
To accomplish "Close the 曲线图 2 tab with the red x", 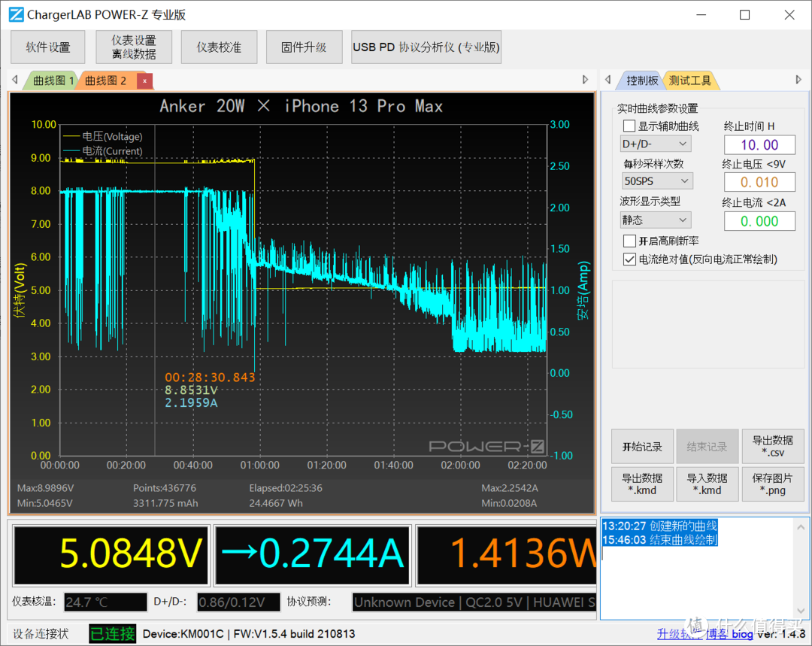I will [x=144, y=80].
